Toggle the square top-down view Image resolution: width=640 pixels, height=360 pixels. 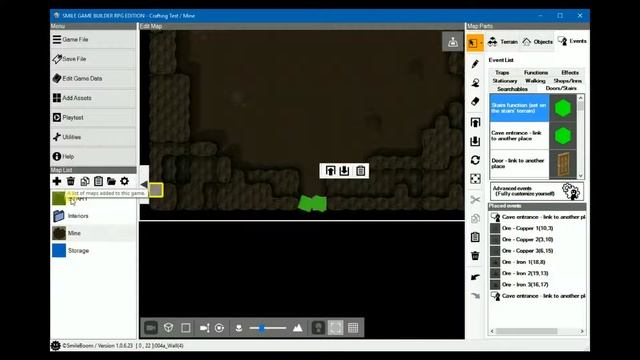[x=186, y=328]
